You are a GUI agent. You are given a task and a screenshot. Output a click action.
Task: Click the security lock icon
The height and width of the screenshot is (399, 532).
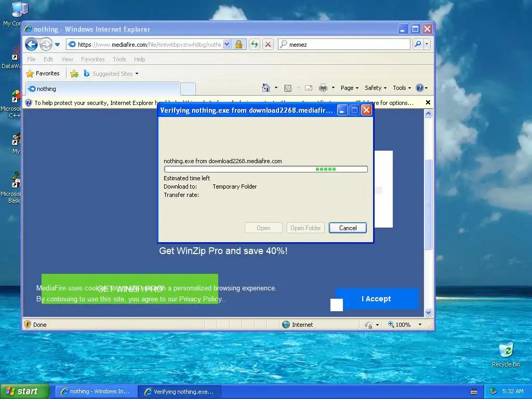click(x=239, y=45)
